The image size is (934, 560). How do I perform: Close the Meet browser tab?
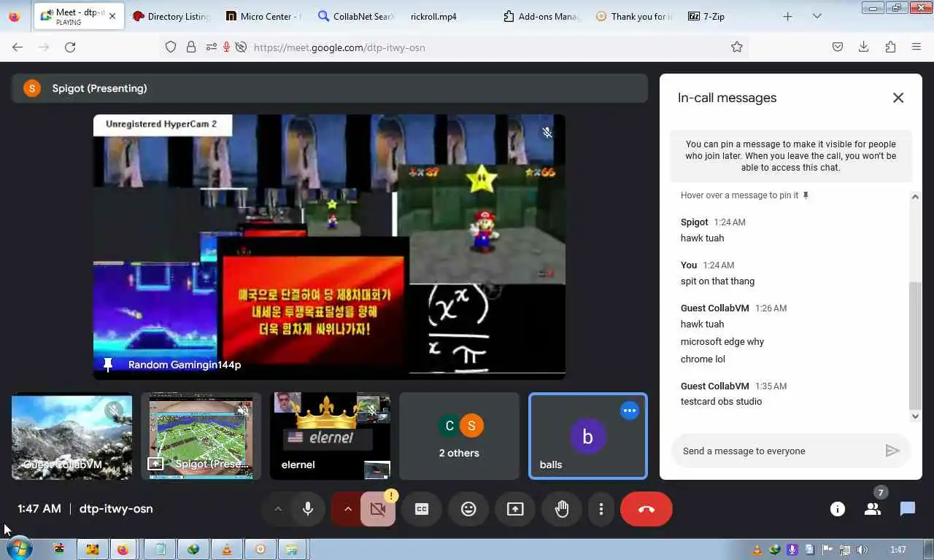pyautogui.click(x=112, y=16)
